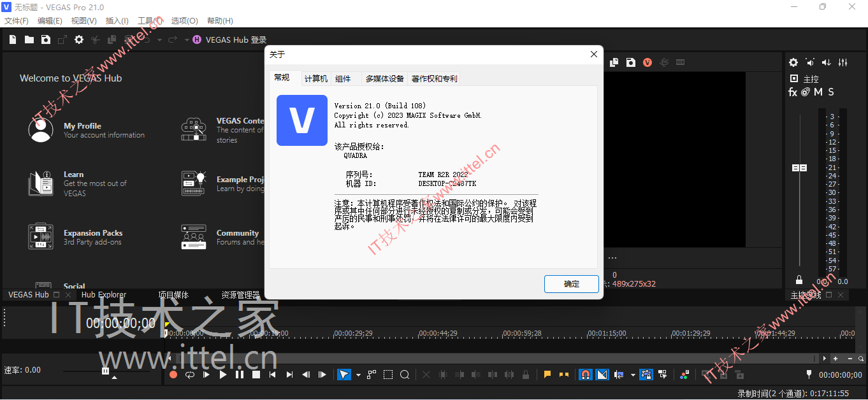Click the 确定 button in the About dialog
This screenshot has width=868, height=400.
coord(572,284)
